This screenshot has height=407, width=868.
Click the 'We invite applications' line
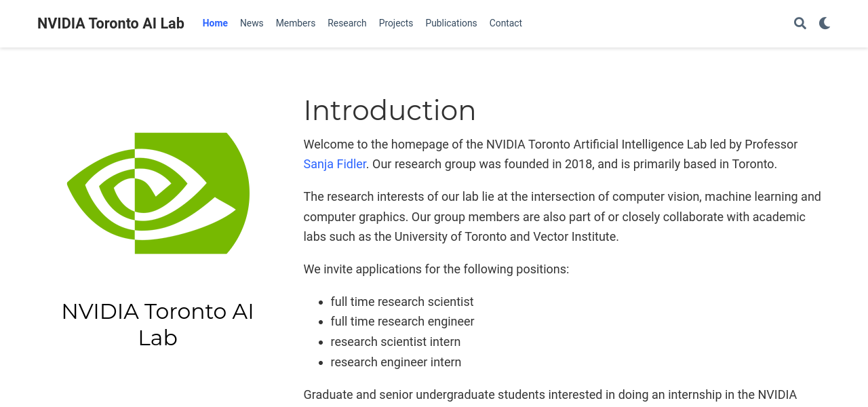point(436,269)
